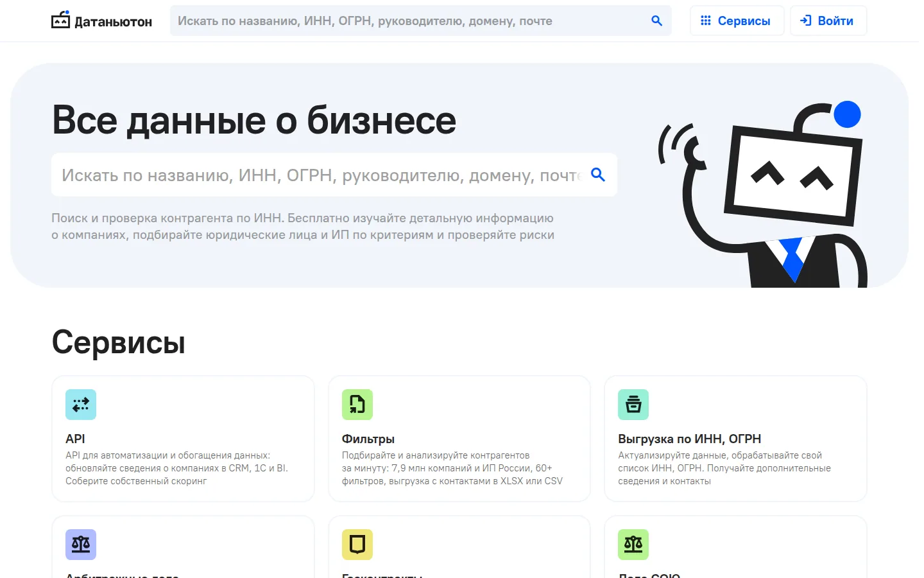Click the yellow document icon in the bottom row

click(x=357, y=545)
